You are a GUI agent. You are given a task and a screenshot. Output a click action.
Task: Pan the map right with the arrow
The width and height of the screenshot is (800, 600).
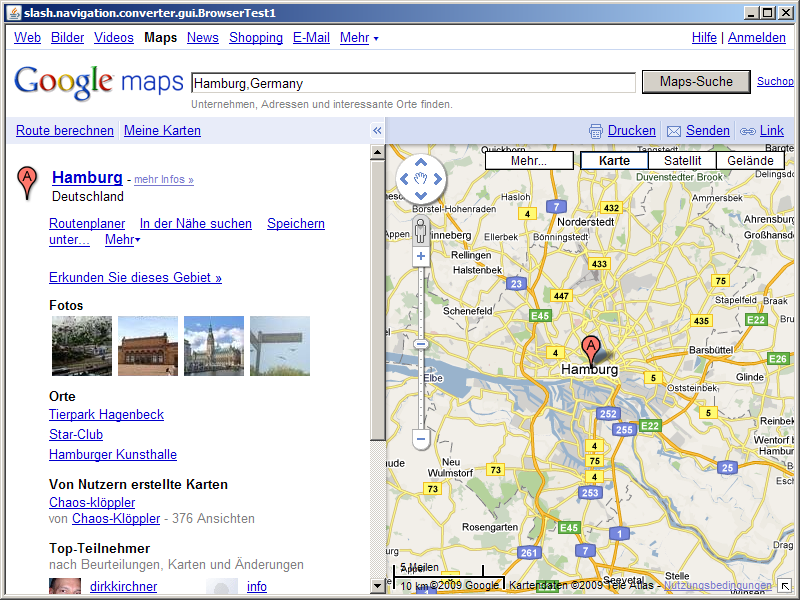point(437,179)
